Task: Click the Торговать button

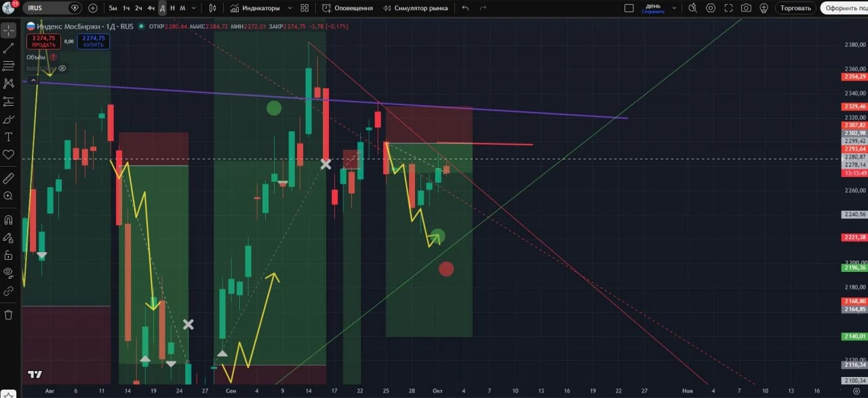Action: coord(795,8)
